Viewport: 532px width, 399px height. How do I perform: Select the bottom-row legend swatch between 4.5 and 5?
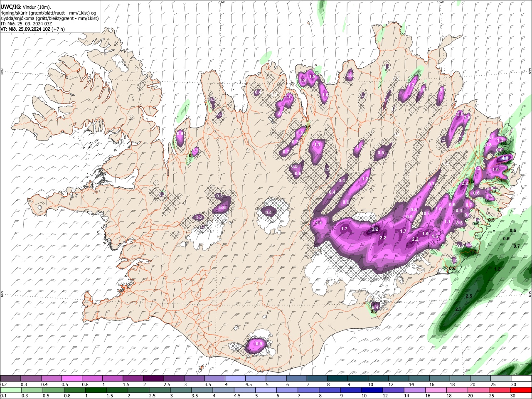244,390
